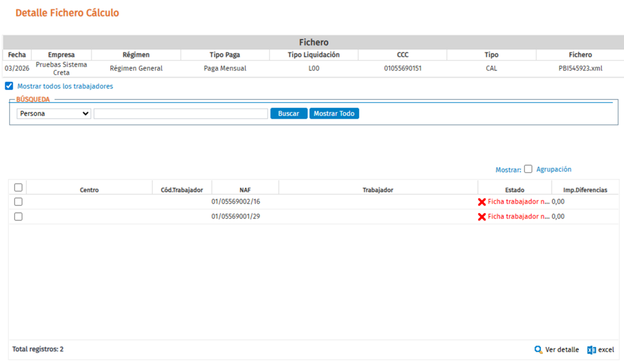The image size is (624, 364).
Task: Uncheck Mostrar todos los trabajadores
Action: click(x=9, y=86)
